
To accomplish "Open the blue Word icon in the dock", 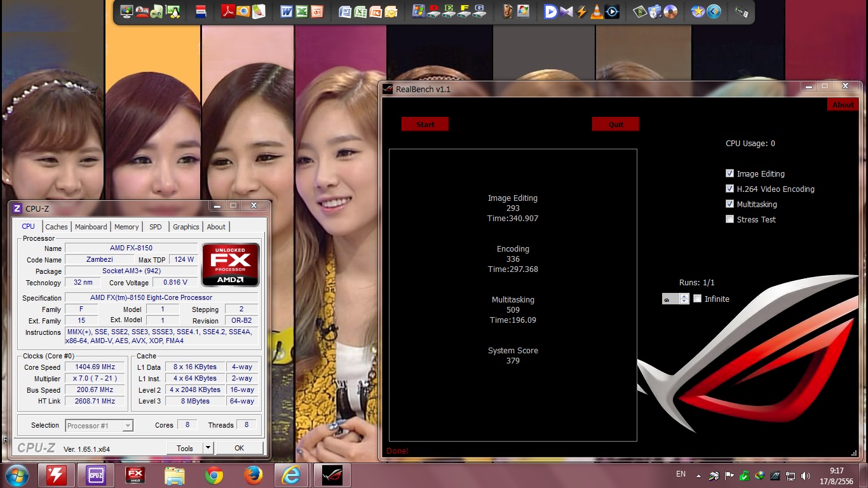I will pos(287,11).
